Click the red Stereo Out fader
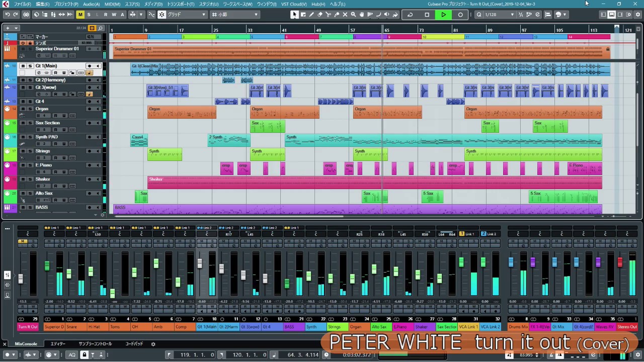644x362 pixels. (x=620, y=262)
